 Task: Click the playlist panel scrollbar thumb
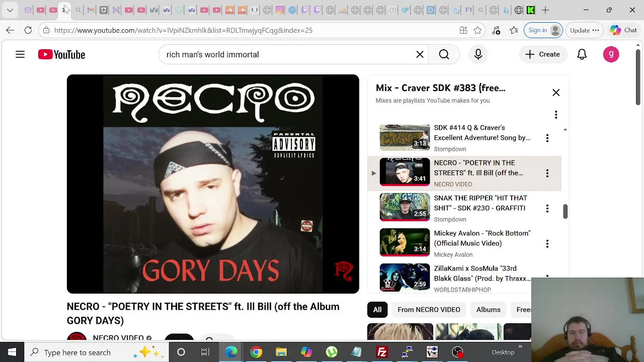click(565, 212)
